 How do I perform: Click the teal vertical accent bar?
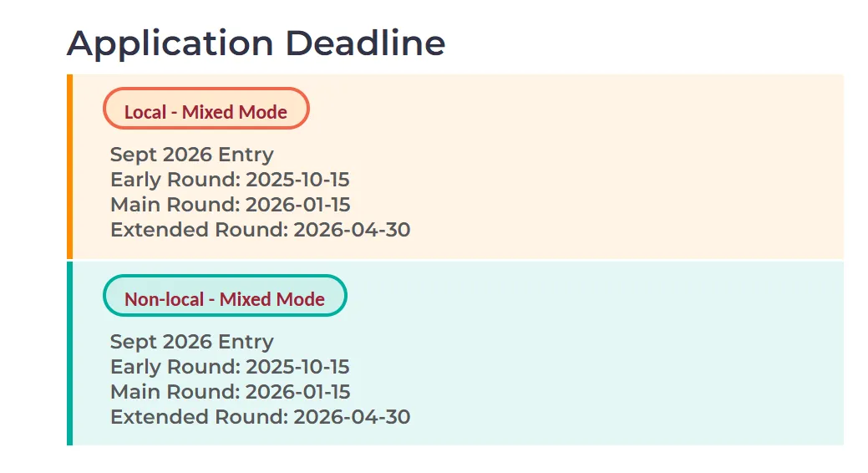(x=69, y=353)
